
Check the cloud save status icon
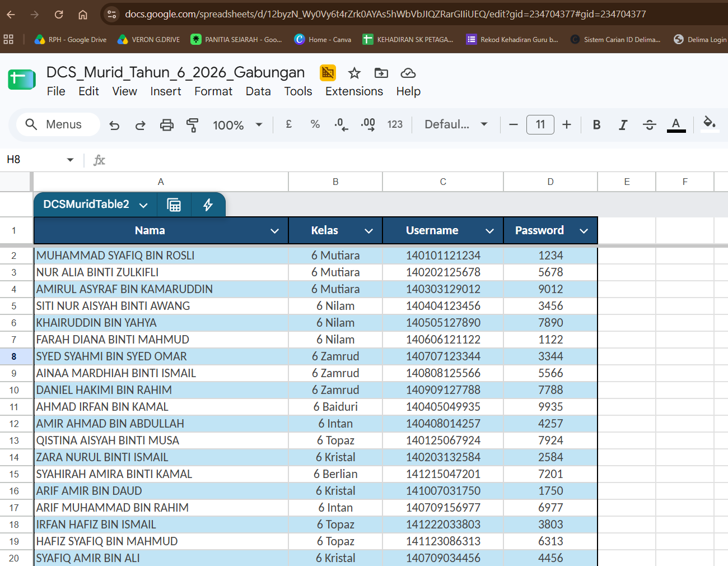click(x=408, y=73)
